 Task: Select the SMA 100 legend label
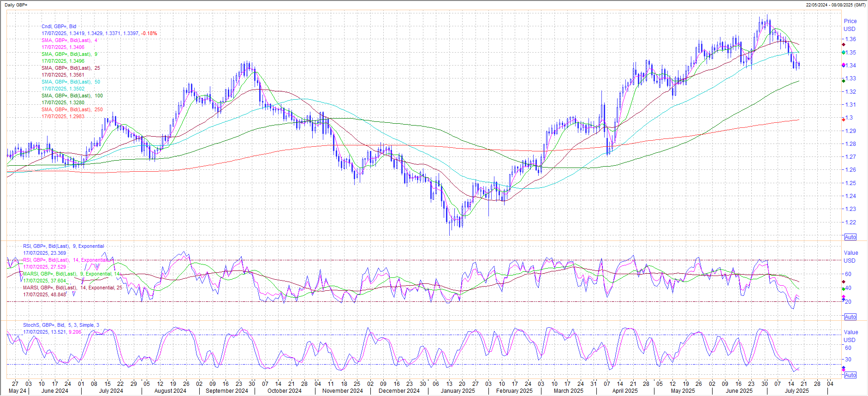tap(72, 96)
